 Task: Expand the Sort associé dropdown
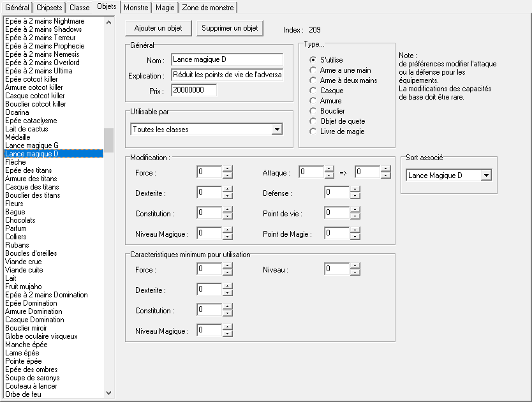click(485, 175)
